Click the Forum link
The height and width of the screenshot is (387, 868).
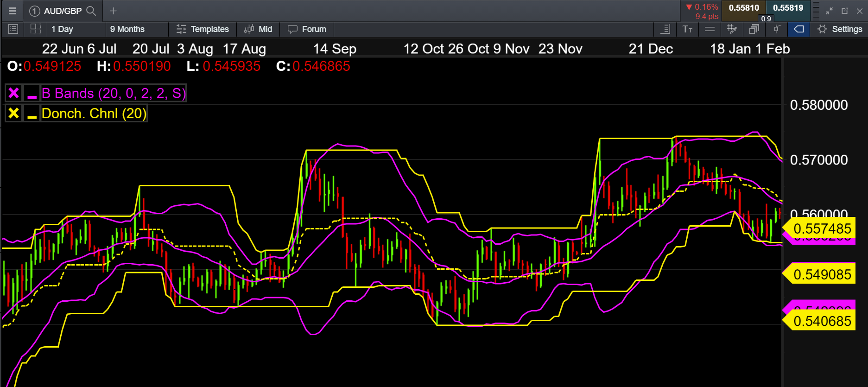(307, 29)
